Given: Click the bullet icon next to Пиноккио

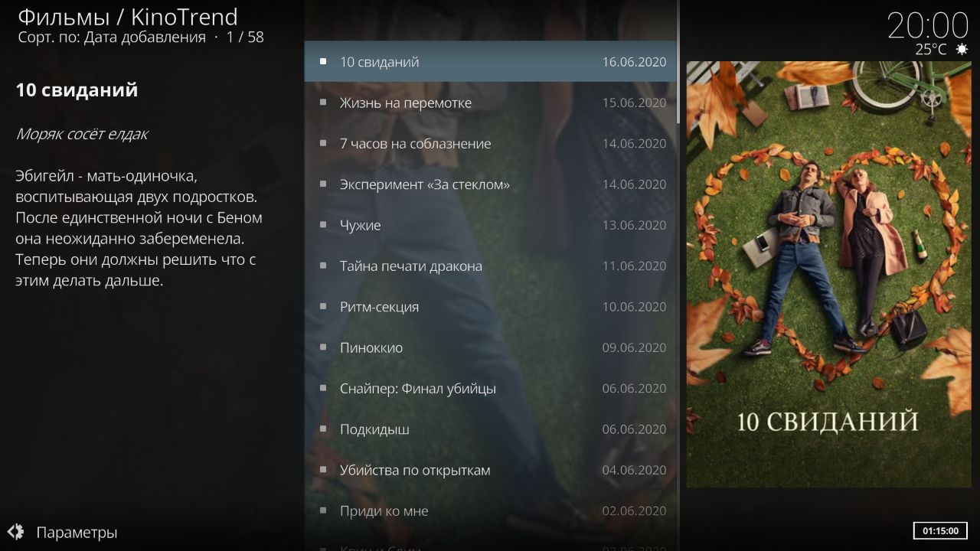Looking at the screenshot, I should (323, 347).
